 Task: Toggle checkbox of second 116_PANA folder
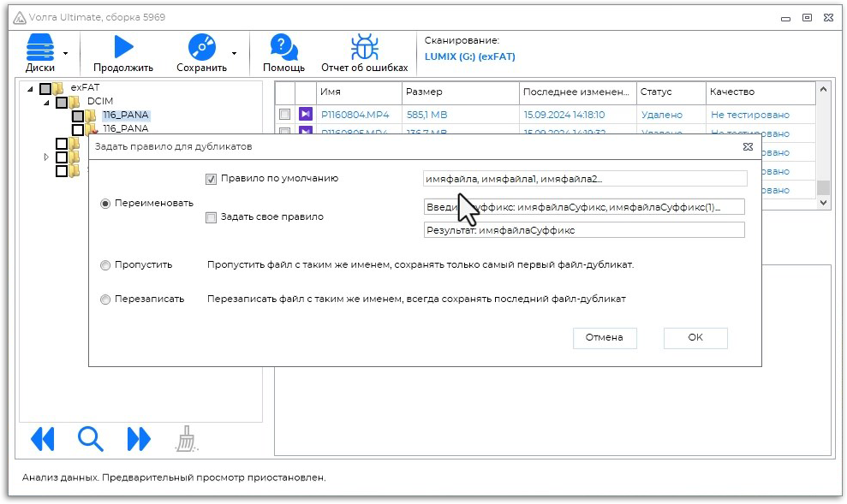(x=78, y=129)
